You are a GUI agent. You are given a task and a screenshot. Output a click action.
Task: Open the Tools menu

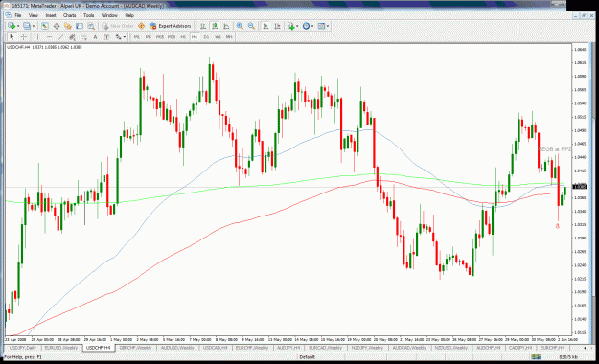[x=88, y=15]
